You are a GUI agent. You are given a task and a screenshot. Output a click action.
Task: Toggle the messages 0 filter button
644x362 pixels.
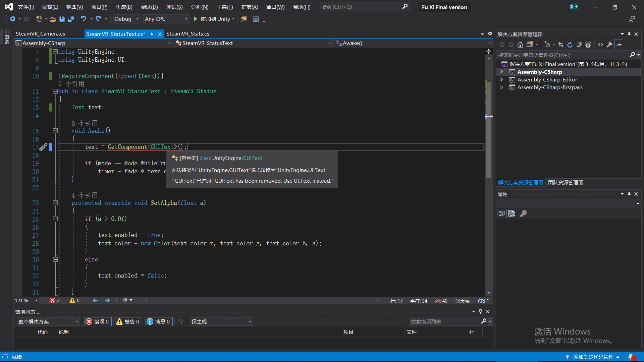click(x=159, y=321)
